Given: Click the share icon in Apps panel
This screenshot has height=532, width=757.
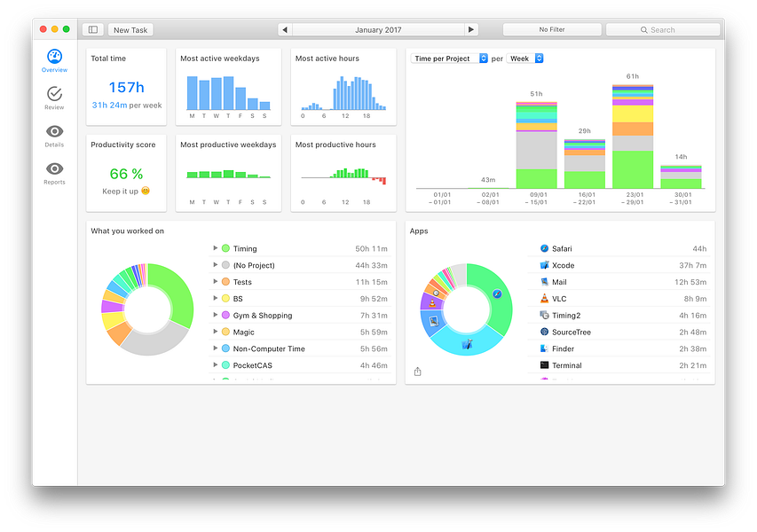Looking at the screenshot, I should click(418, 372).
